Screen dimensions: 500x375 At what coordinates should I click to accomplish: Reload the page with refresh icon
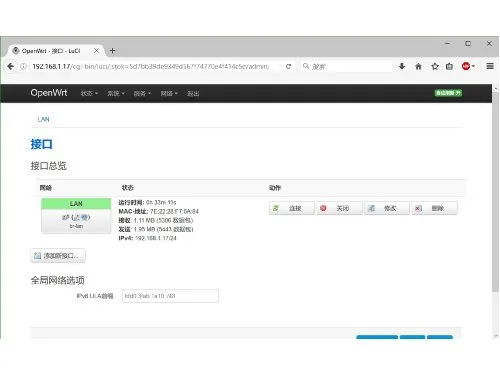(288, 66)
